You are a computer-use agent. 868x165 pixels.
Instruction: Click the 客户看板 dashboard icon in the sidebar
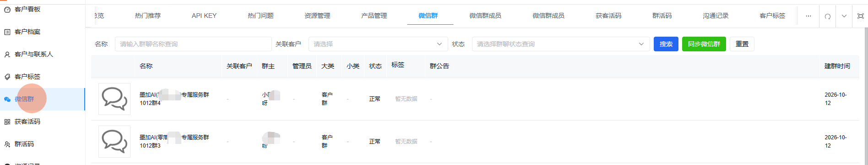(7, 9)
